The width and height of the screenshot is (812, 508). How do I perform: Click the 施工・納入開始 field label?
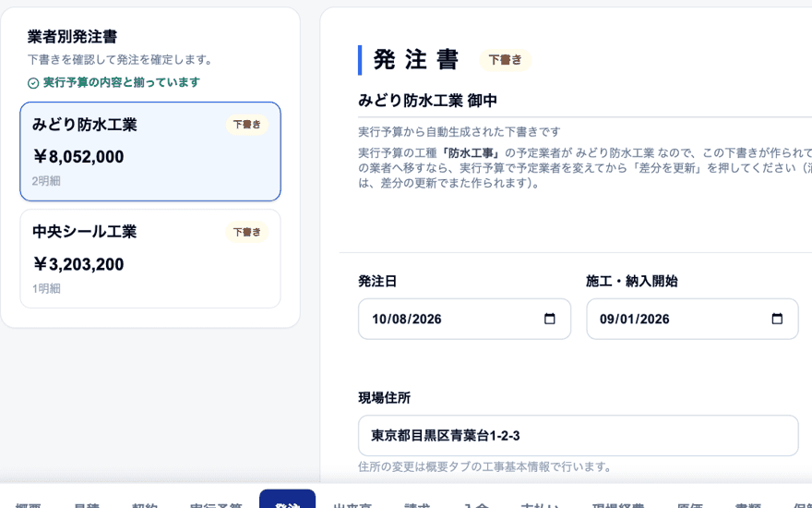point(631,282)
